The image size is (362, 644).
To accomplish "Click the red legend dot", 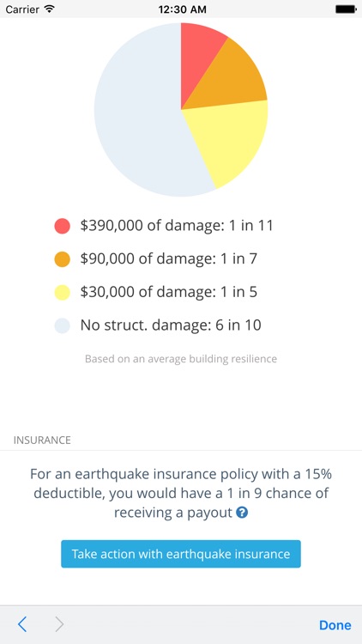I will coord(62,226).
